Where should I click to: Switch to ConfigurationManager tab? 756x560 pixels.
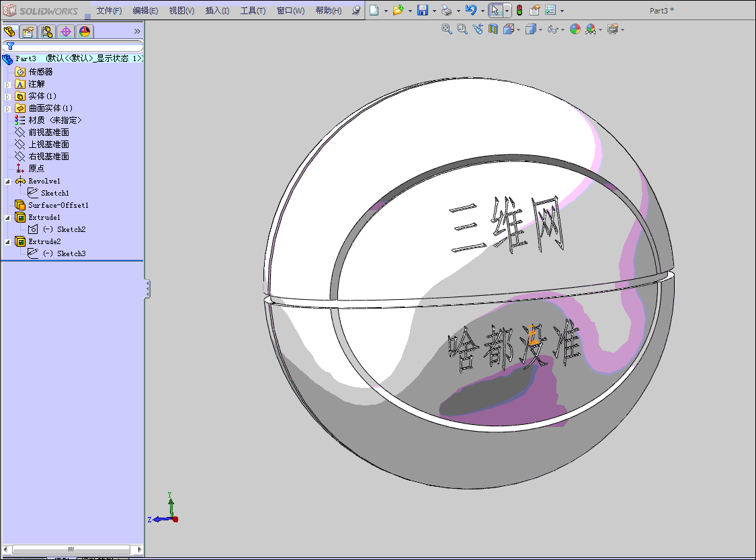coord(47,32)
